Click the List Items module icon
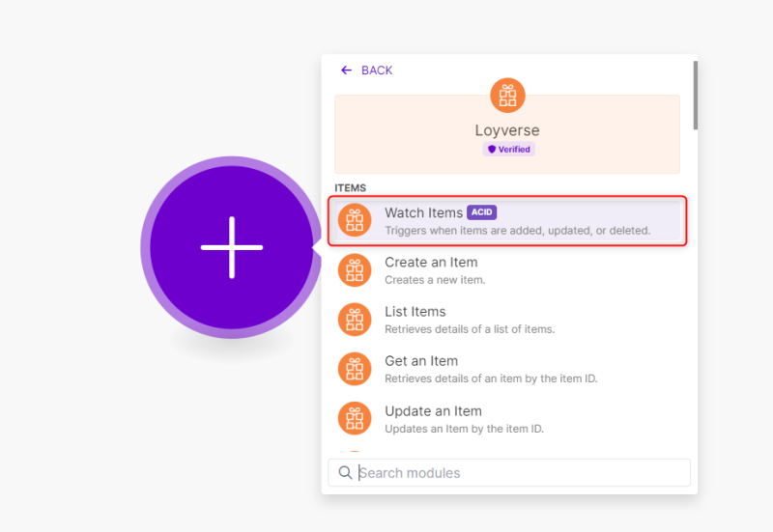This screenshot has height=532, width=773. 355,320
